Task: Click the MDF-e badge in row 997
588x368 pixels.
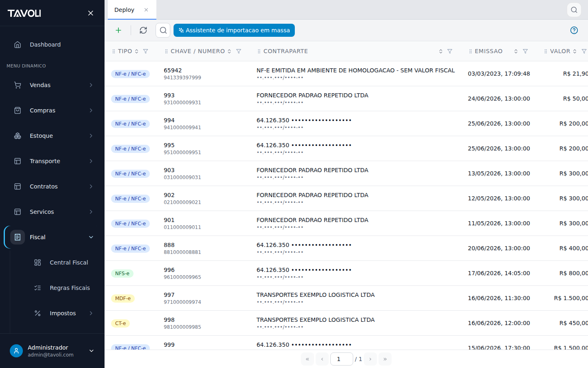Action: [x=123, y=298]
